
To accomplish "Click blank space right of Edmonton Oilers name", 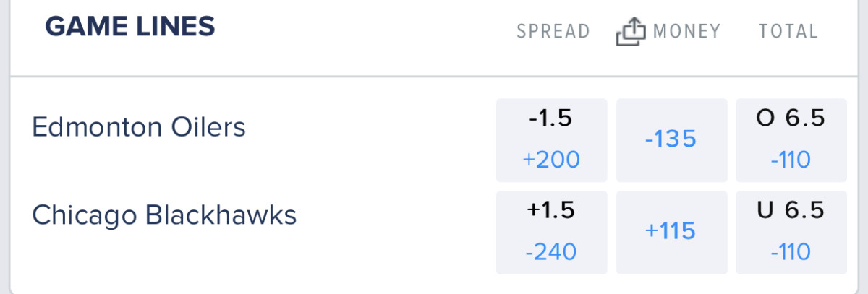I will (369, 129).
